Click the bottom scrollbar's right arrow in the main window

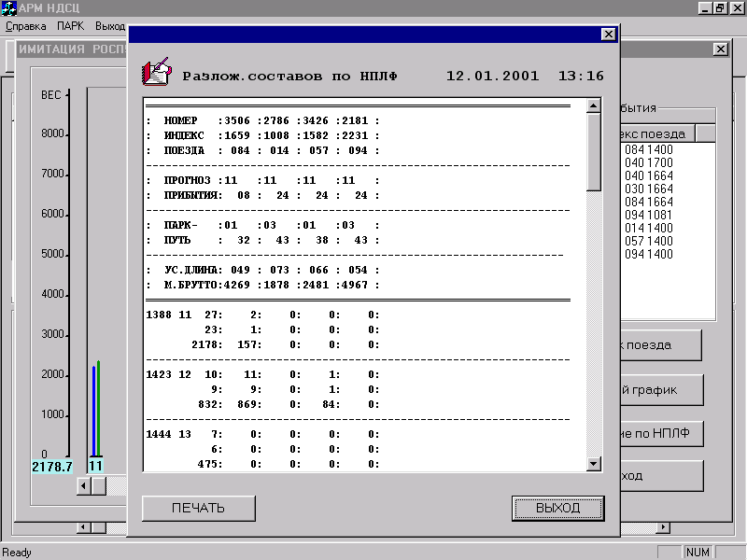pyautogui.click(x=663, y=527)
